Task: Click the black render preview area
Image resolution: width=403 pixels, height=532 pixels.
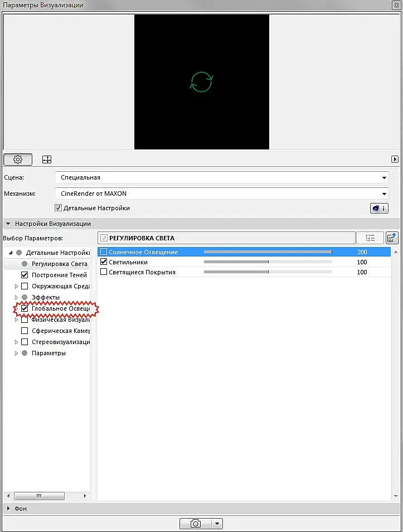Action: pos(202,82)
